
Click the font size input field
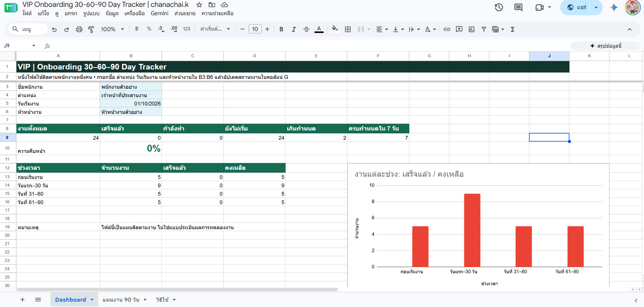tap(255, 29)
